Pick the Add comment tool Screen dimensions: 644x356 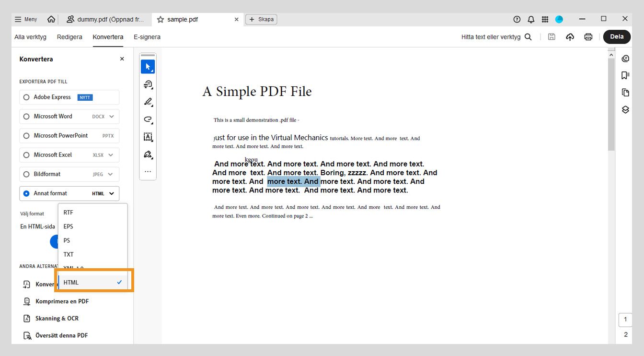click(148, 84)
